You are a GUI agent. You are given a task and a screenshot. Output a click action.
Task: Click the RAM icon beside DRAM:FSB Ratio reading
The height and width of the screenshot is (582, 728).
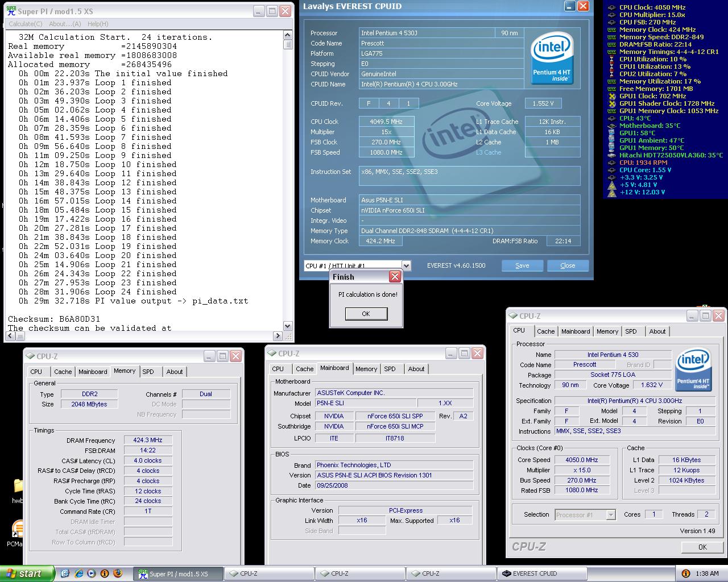coord(611,44)
